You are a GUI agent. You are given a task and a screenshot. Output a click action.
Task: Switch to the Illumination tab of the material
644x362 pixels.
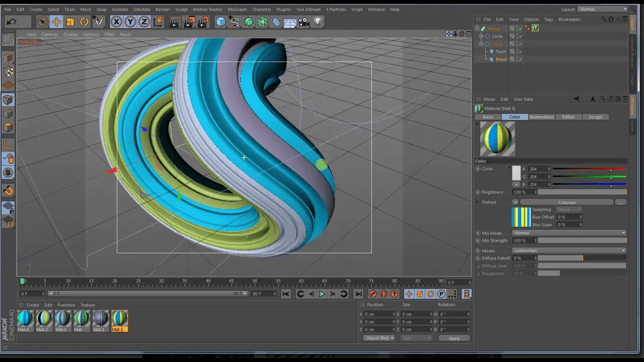[x=541, y=117]
